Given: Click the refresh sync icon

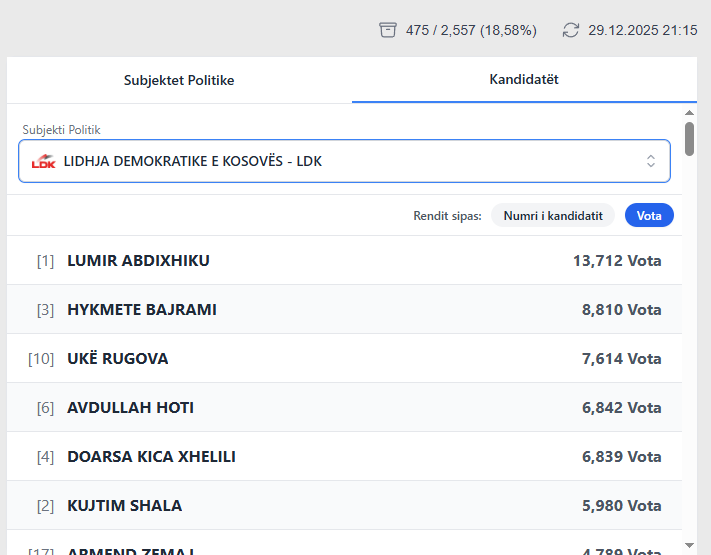Looking at the screenshot, I should pyautogui.click(x=571, y=30).
